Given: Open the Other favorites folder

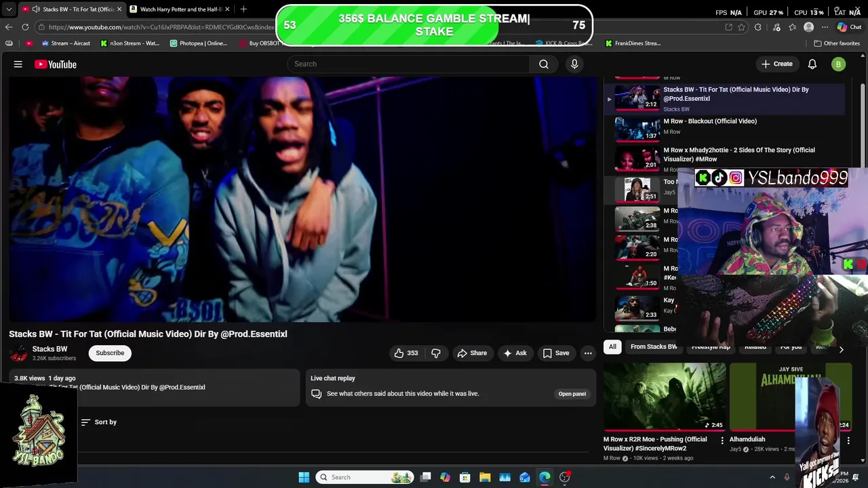Looking at the screenshot, I should [x=836, y=43].
